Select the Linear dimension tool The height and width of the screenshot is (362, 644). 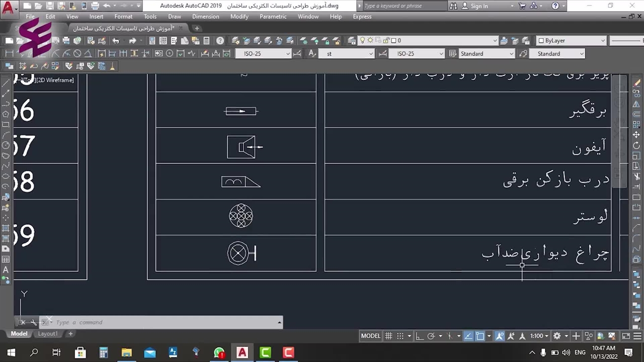[9, 54]
